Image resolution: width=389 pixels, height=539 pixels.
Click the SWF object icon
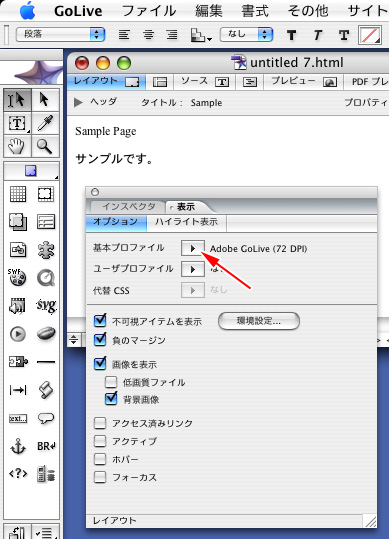[17, 277]
